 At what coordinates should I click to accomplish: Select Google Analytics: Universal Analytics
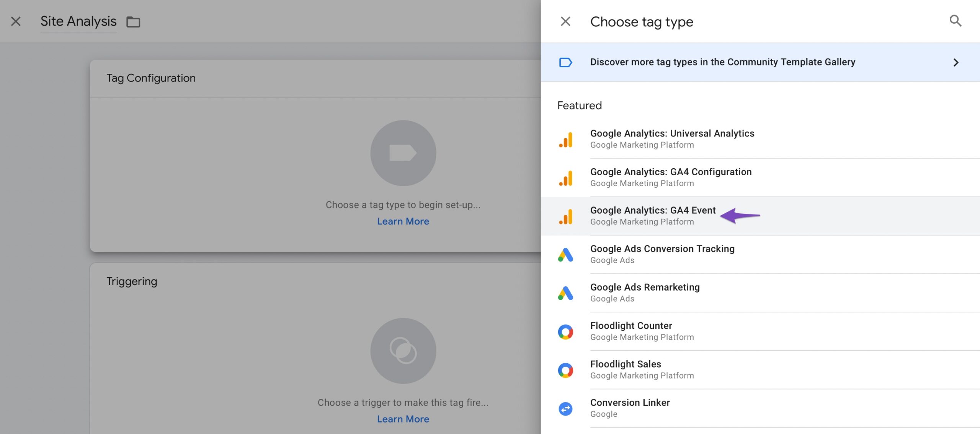coord(760,139)
